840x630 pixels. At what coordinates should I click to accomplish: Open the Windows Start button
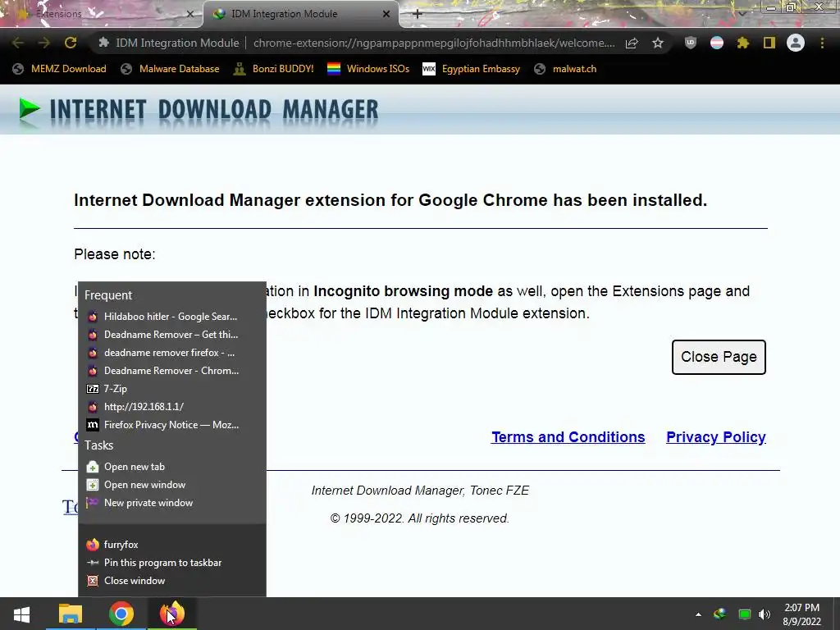(x=21, y=614)
